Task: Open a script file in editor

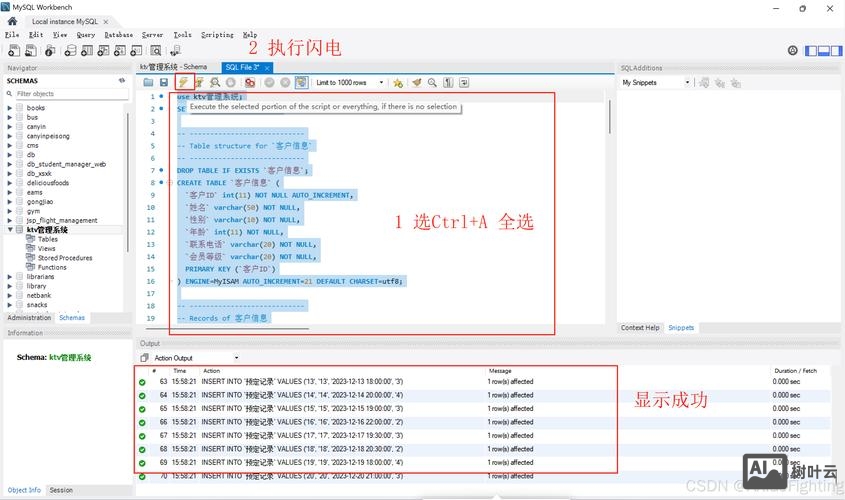Action: [148, 82]
